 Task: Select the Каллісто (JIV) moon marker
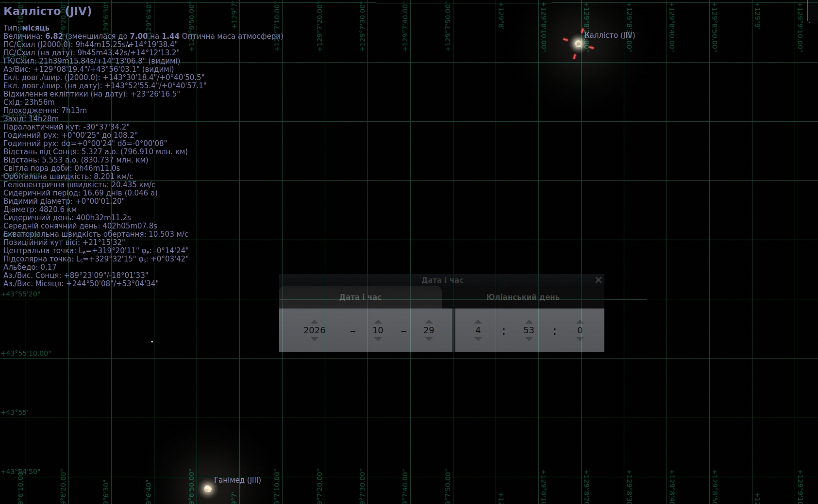tap(578, 44)
